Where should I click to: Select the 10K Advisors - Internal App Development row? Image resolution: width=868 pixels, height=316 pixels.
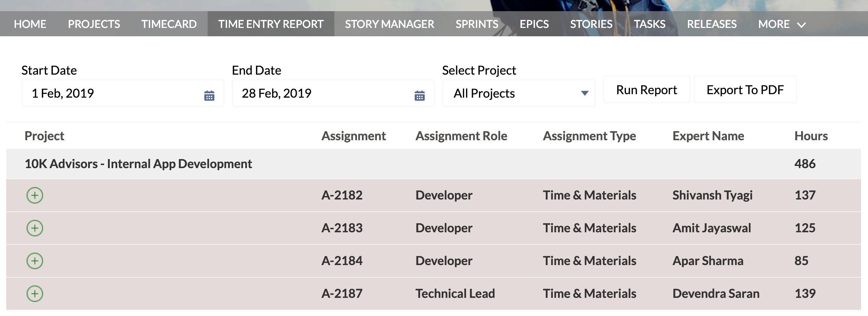434,164
